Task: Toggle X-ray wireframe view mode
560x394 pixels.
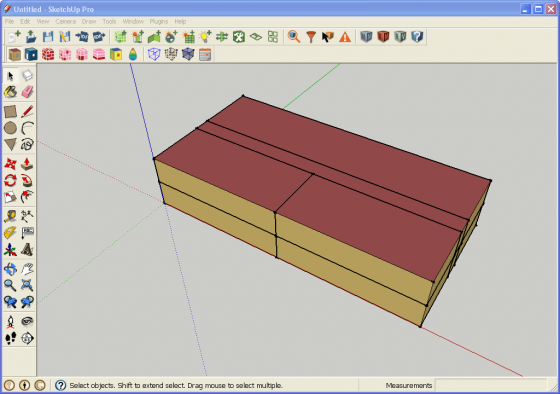Action: point(154,54)
